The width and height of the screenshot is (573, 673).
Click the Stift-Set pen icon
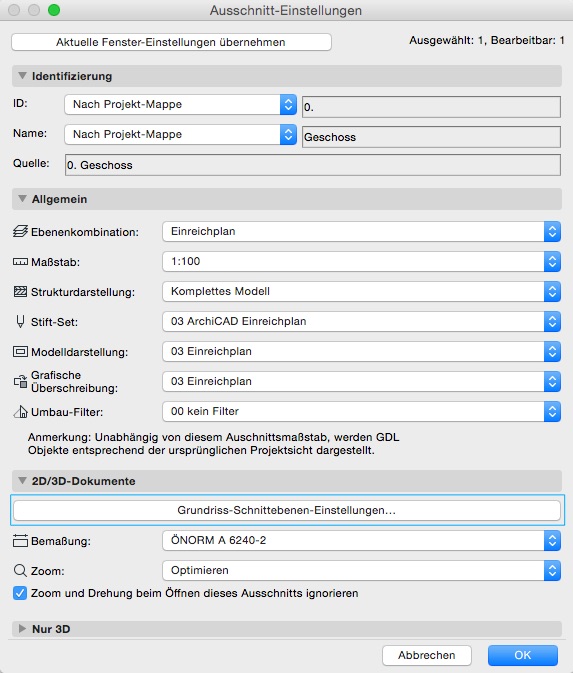tap(20, 321)
